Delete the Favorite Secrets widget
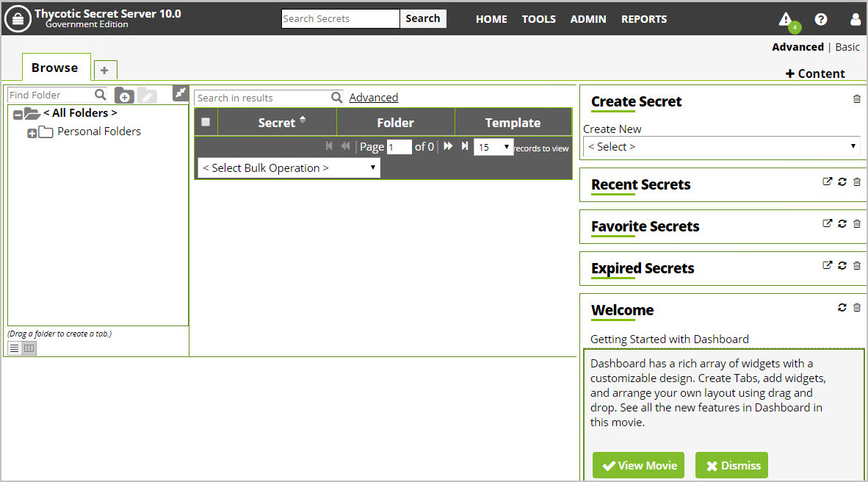 click(x=857, y=224)
